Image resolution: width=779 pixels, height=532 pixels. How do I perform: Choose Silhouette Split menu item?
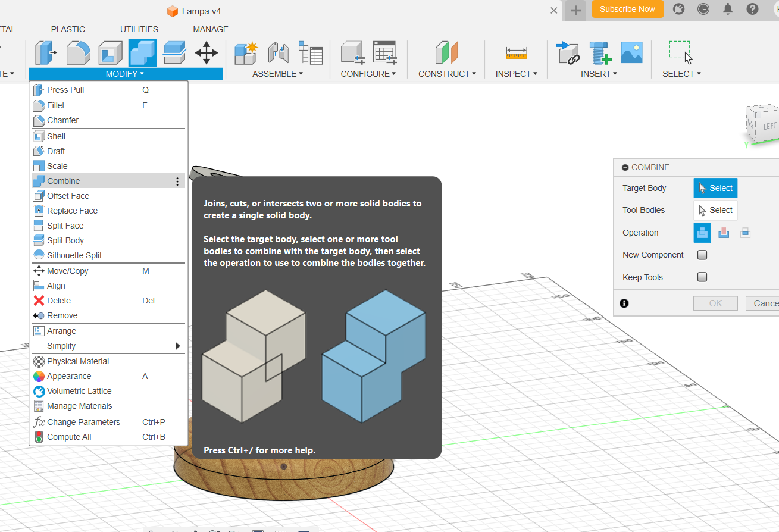108,255
